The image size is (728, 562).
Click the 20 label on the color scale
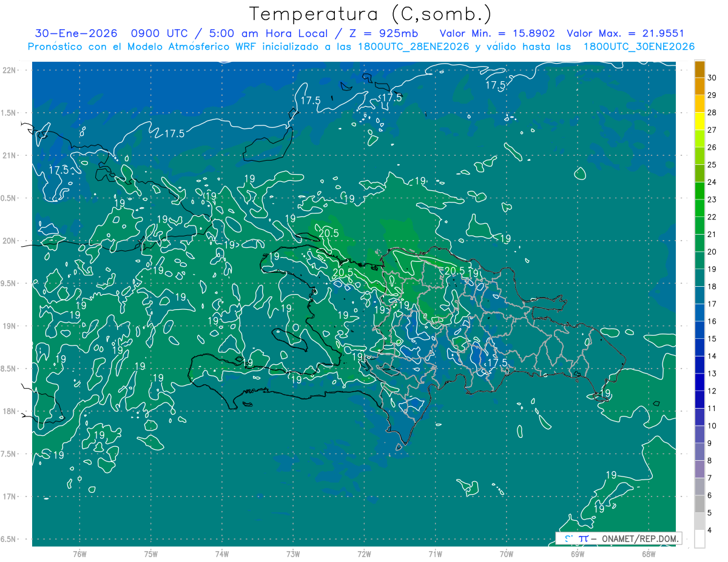pos(712,252)
